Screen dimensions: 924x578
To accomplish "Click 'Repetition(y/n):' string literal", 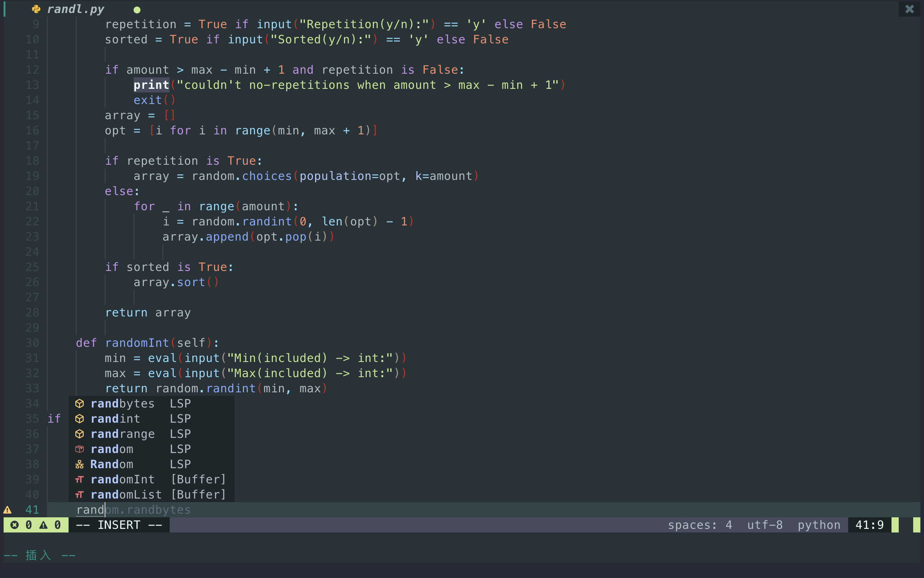I will (x=364, y=25).
